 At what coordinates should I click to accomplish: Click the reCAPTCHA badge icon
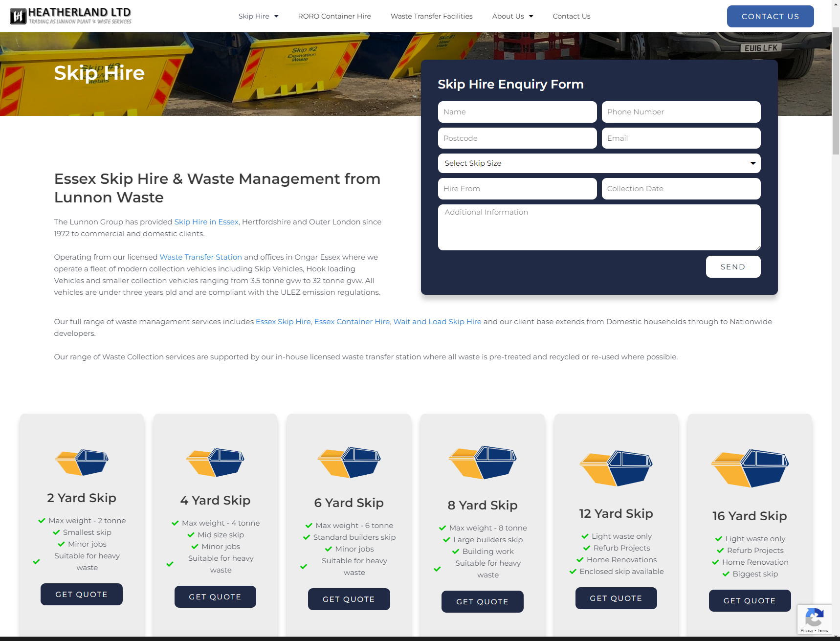pyautogui.click(x=814, y=619)
